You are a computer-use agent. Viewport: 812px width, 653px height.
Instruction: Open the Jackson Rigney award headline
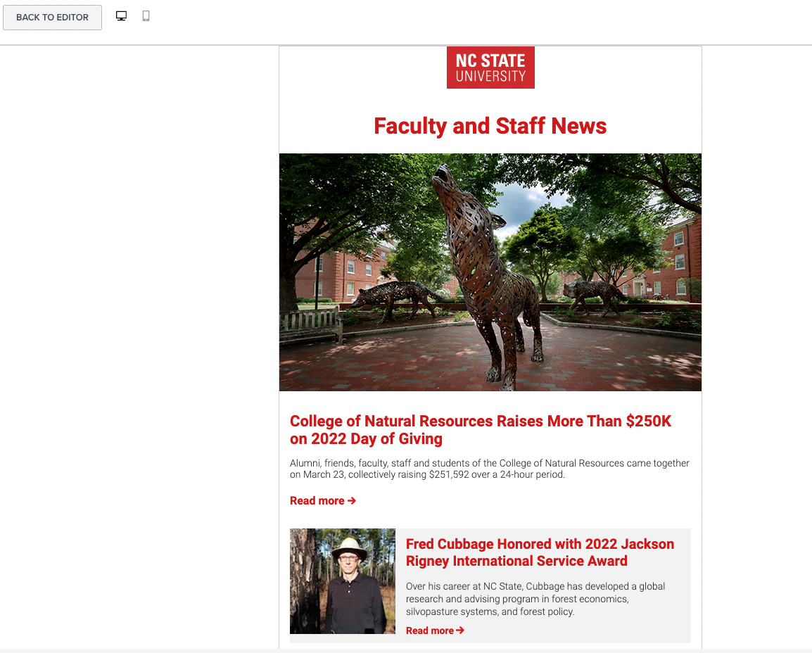[x=540, y=552]
